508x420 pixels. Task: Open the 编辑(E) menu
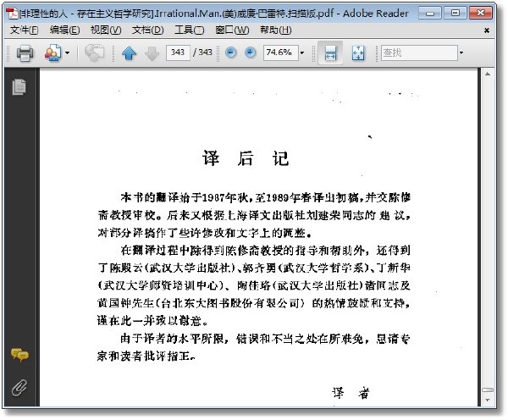click(64, 30)
